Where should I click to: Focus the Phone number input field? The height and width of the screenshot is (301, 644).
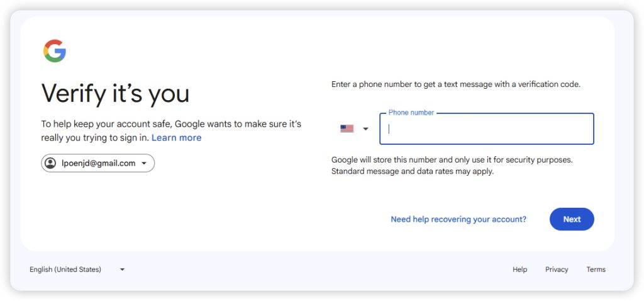tap(487, 129)
